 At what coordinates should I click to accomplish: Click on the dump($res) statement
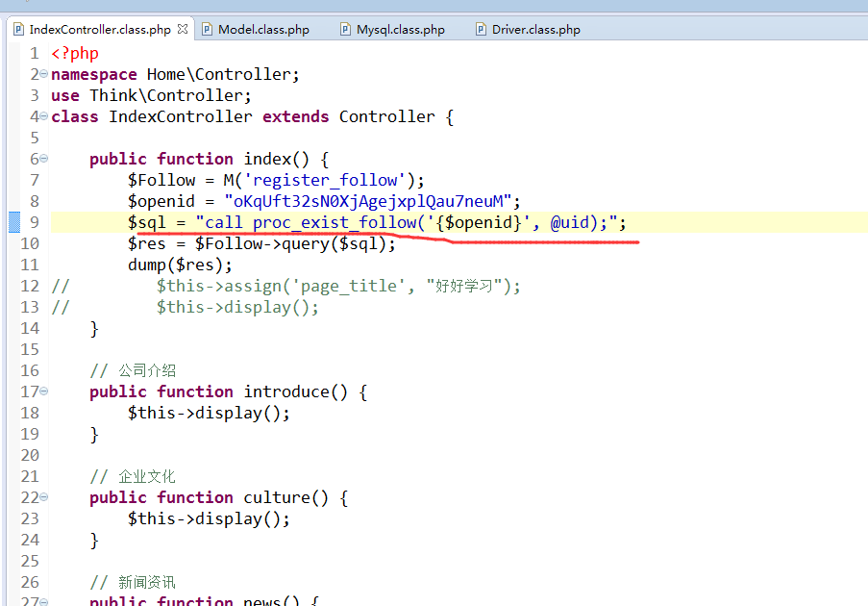tap(180, 265)
